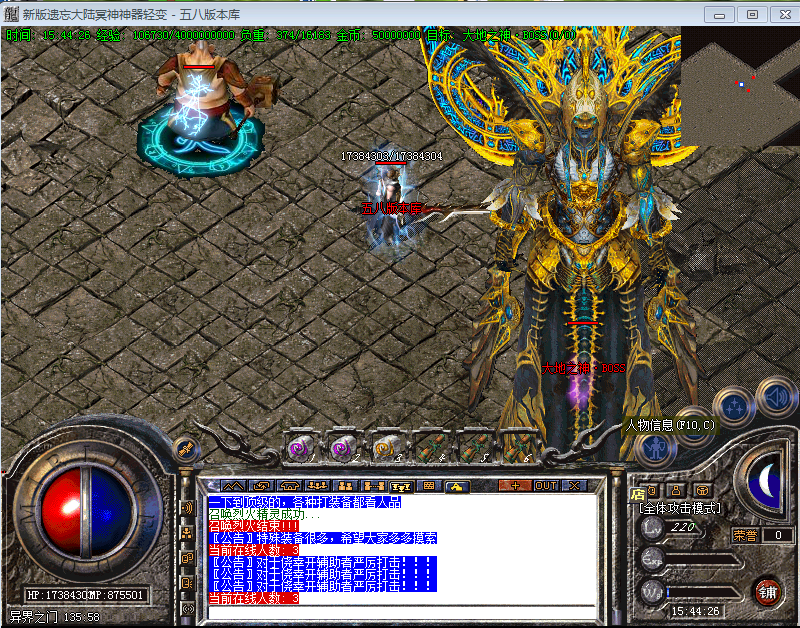The image size is (800, 628).
Task: Click the brick wall chat toolbar icon
Action: point(429,486)
